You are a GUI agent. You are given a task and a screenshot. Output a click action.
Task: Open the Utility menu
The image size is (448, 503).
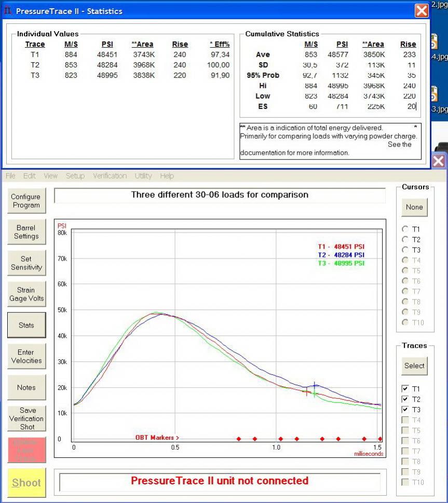pyautogui.click(x=143, y=176)
